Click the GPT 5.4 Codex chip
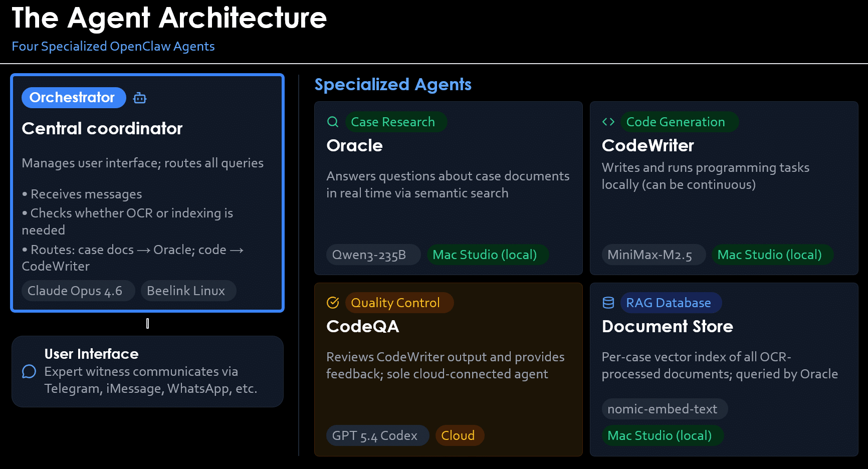Viewport: 868px width, 469px height. [377, 435]
